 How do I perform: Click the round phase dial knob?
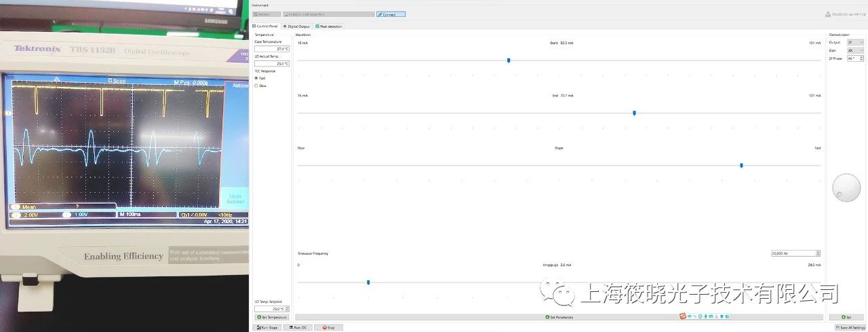846,187
